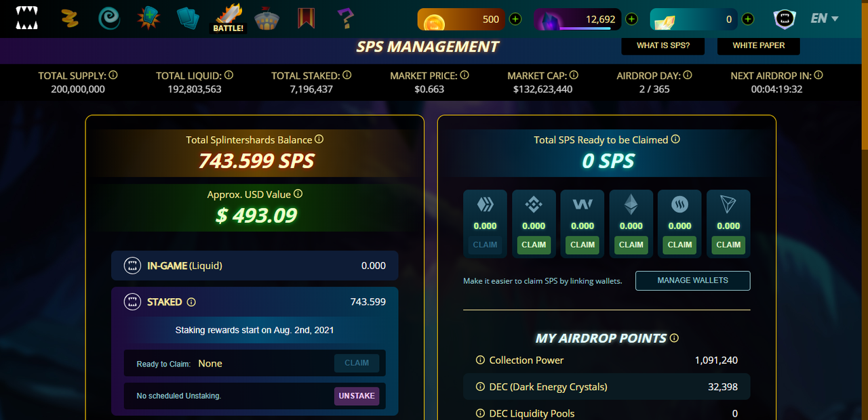The image size is (868, 420).
Task: Show info for Market Price
Action: (465, 75)
